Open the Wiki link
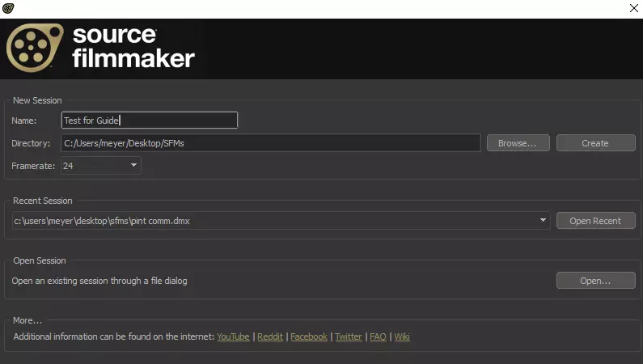The height and width of the screenshot is (364, 643). coord(402,336)
